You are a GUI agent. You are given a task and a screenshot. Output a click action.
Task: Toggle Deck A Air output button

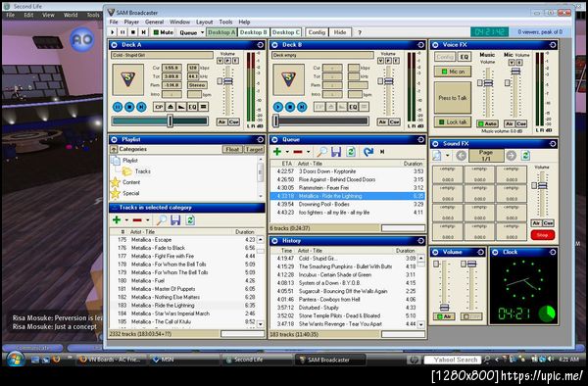click(221, 122)
